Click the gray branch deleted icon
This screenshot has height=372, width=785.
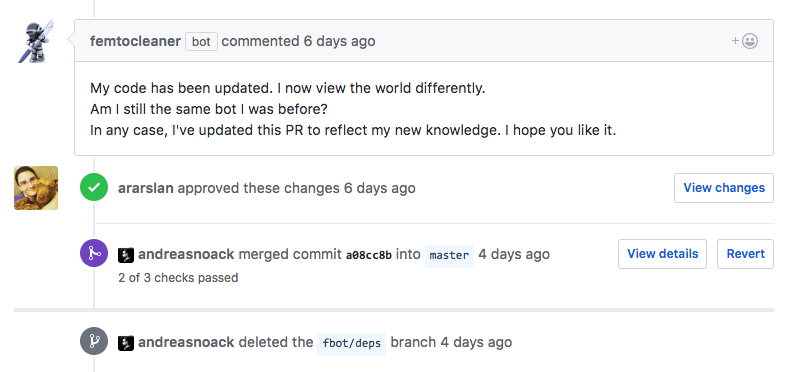tap(94, 341)
